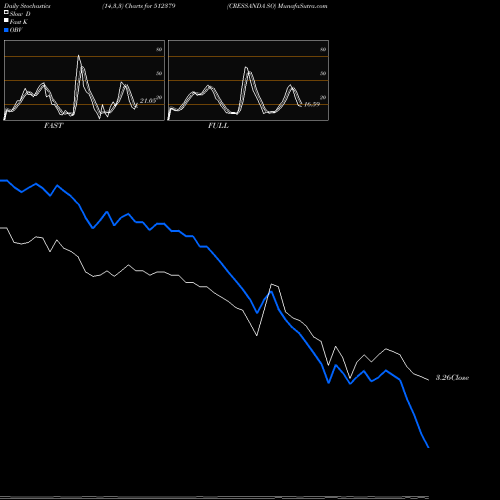Select the 'Slow D' legend label
Viewport: 500px width, 500px height.
[x=20, y=14]
